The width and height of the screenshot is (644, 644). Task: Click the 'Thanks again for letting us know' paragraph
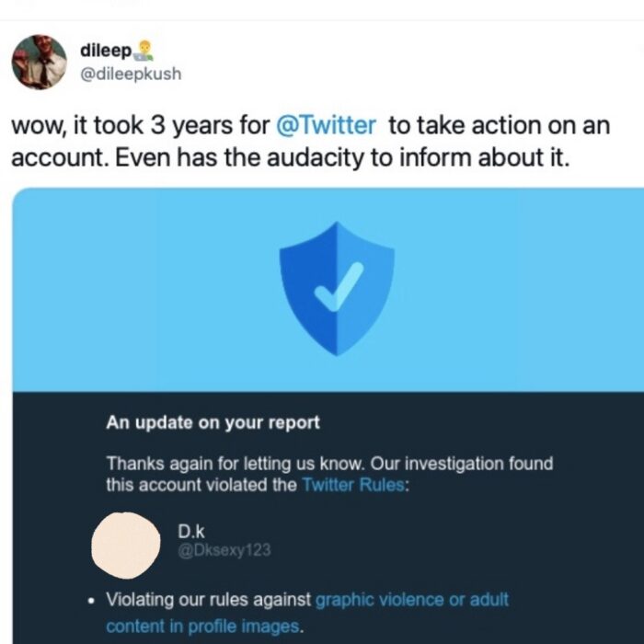click(x=329, y=474)
